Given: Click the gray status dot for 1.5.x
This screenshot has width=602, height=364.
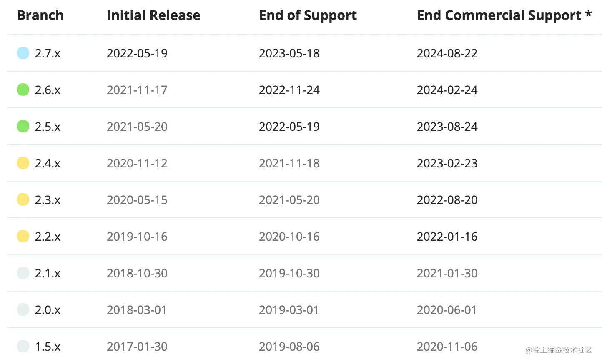Looking at the screenshot, I should coord(23,346).
